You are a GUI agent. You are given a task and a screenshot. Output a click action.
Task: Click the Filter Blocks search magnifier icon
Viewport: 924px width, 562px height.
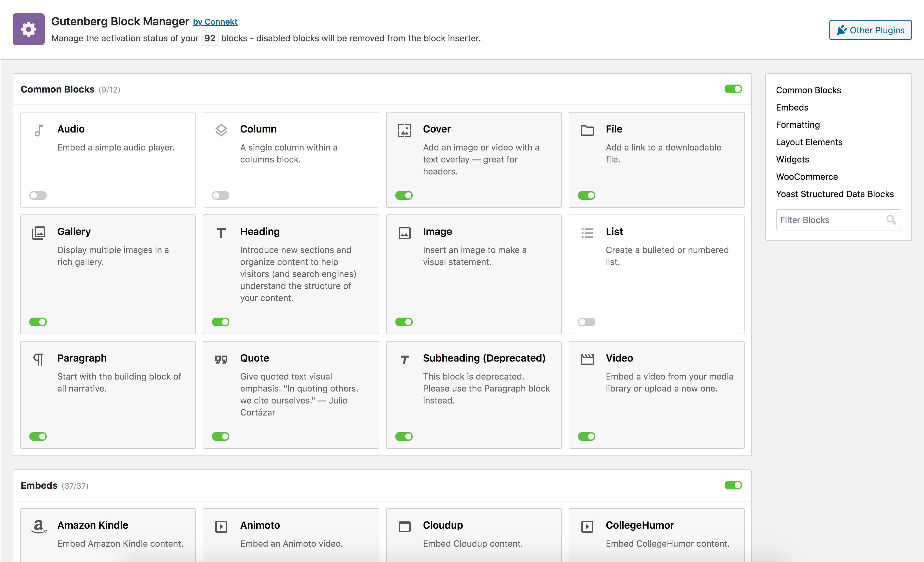(x=891, y=220)
